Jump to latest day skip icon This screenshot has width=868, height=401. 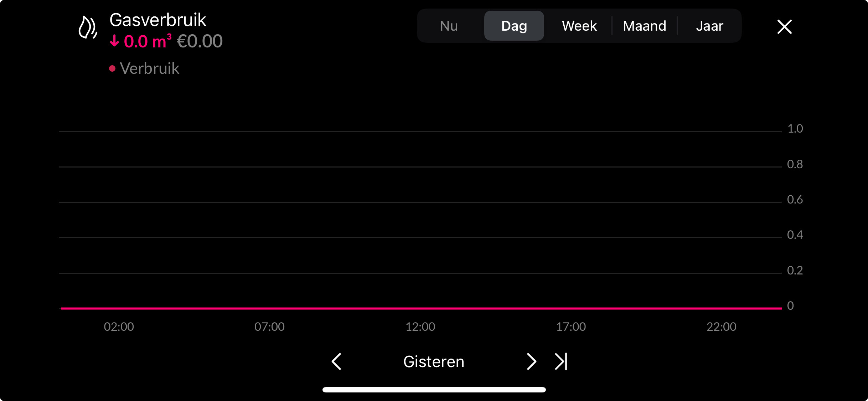coord(561,361)
